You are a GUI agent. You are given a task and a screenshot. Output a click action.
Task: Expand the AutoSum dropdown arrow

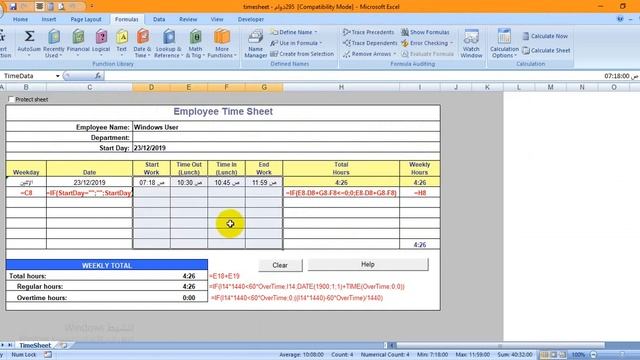tap(29, 56)
